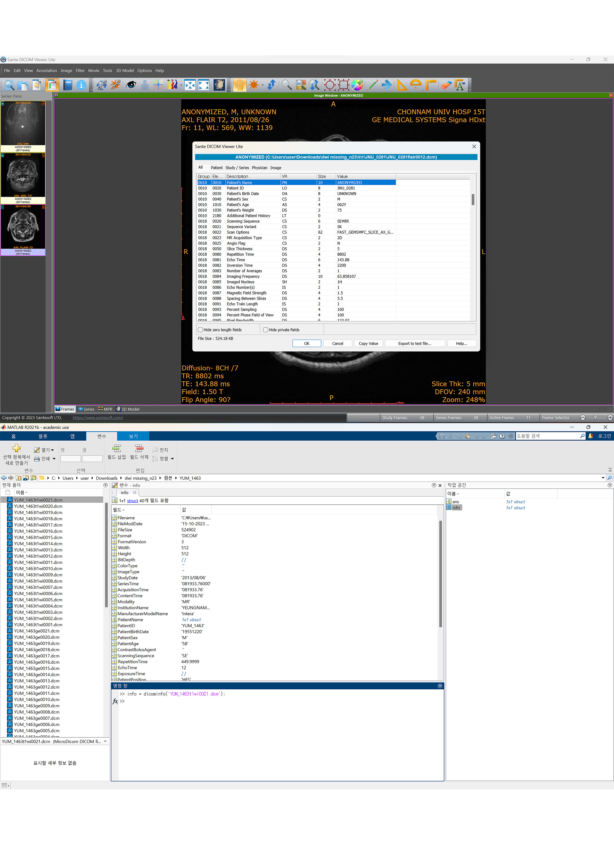Check Hide private fields option
The height and width of the screenshot is (868, 614).
point(266,330)
